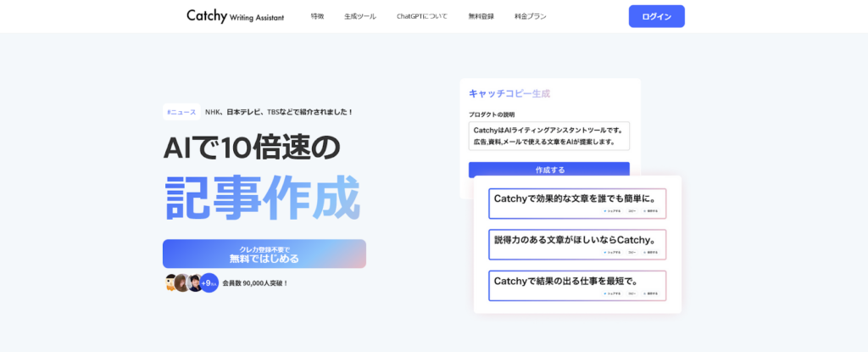Click the +9 member count avatar badge

[209, 282]
